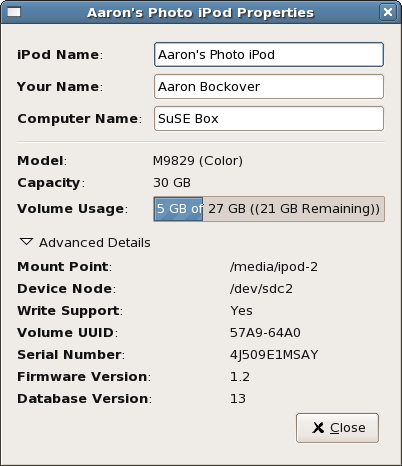The width and height of the screenshot is (402, 466).
Task: Click the "Your Name" label
Action: click(x=60, y=87)
